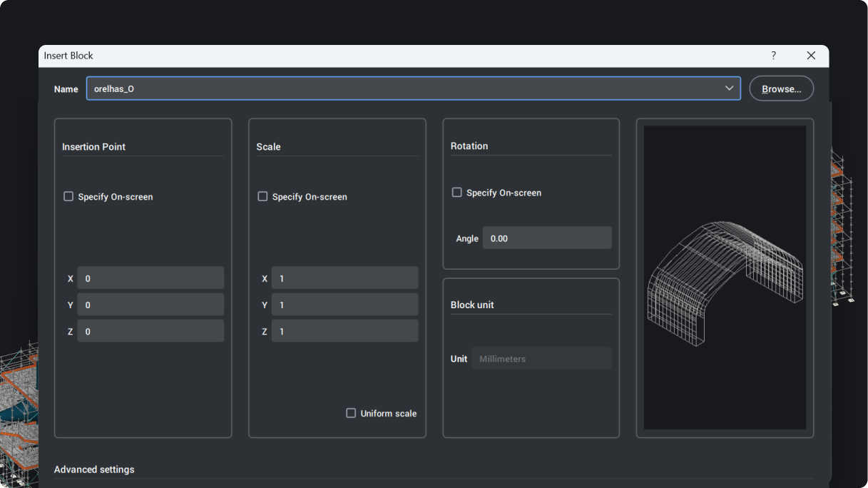Click the block preview image
This screenshot has width=868, height=488.
click(x=725, y=278)
